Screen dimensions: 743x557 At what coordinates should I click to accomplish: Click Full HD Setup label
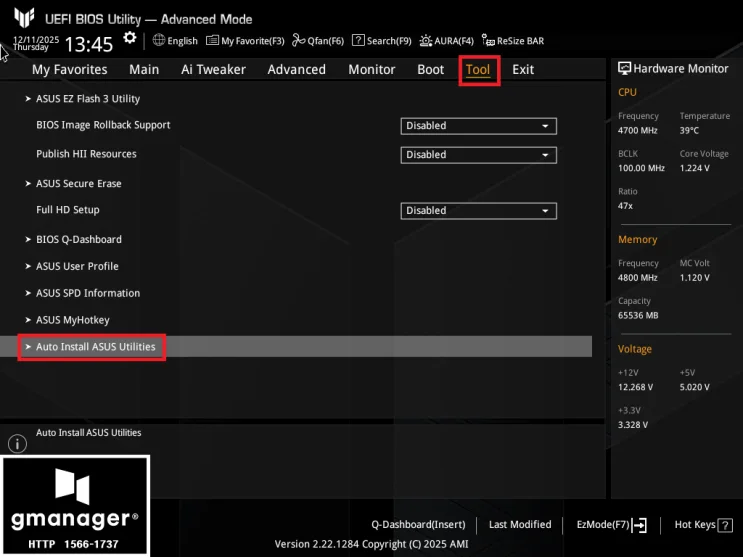tap(68, 210)
